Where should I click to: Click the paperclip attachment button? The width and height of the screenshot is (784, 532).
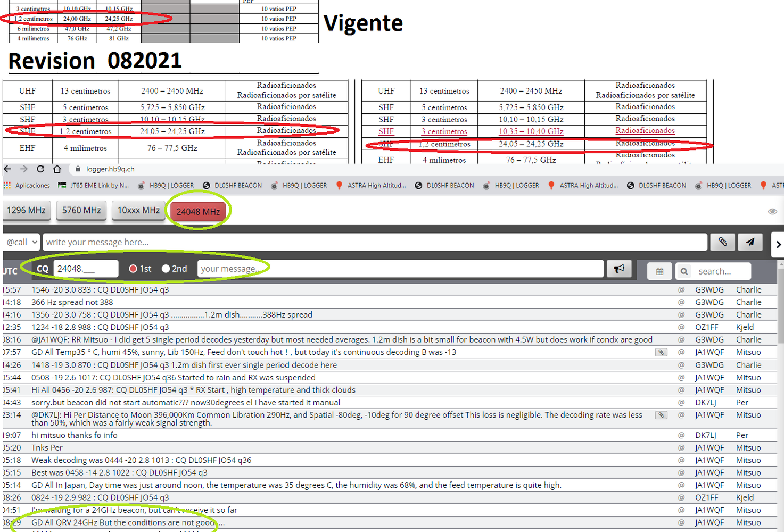coord(722,242)
